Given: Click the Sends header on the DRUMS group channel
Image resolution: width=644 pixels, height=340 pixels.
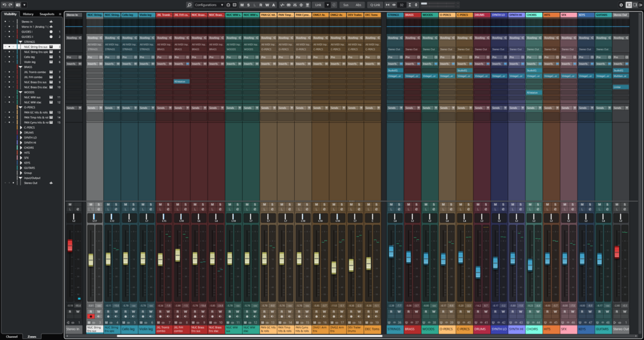Looking at the screenshot, I should [x=481, y=108].
